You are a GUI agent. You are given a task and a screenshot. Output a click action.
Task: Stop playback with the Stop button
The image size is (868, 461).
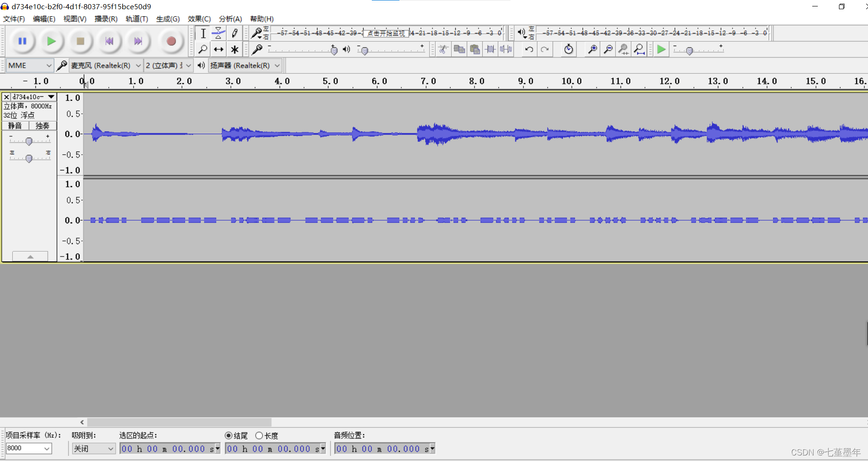click(80, 41)
